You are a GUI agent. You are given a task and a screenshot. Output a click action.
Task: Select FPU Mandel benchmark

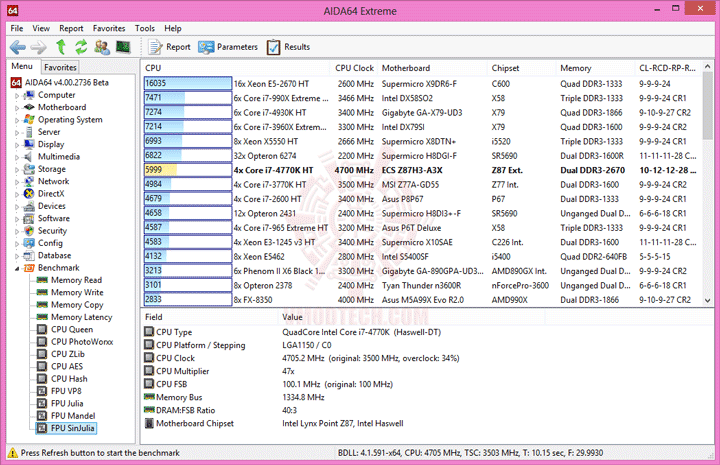pos(73,416)
